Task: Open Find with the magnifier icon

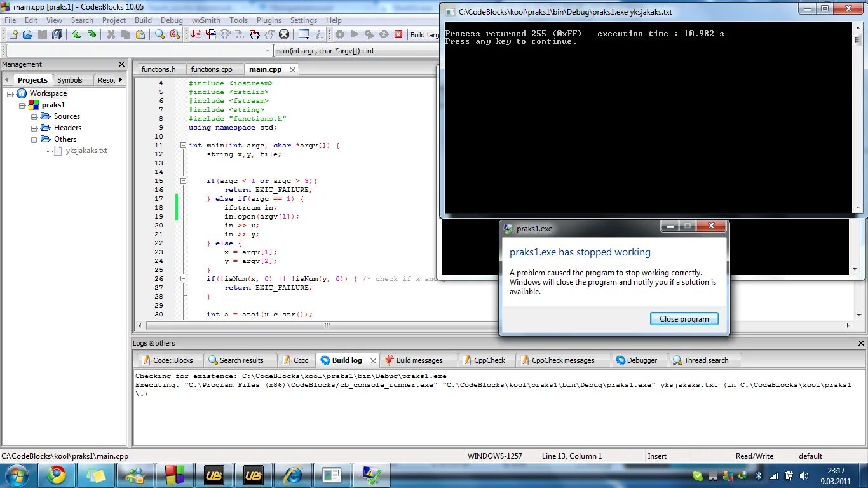Action: point(159,34)
